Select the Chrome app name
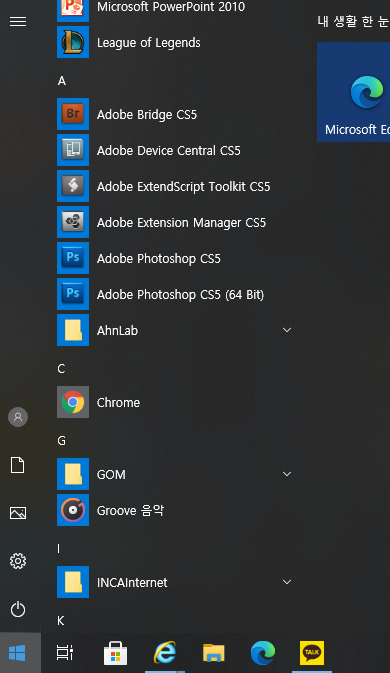This screenshot has height=673, width=390. pyautogui.click(x=118, y=403)
